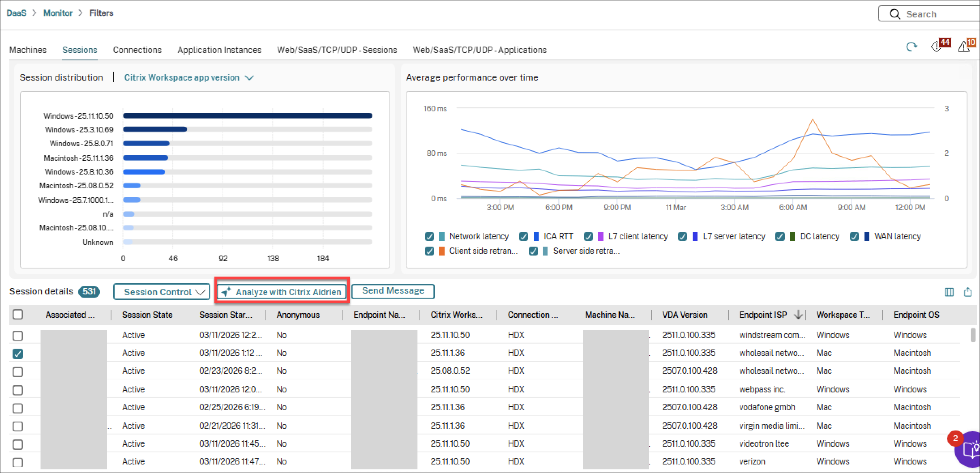Select all sessions header checkbox
The height and width of the screenshot is (473, 980).
18,314
